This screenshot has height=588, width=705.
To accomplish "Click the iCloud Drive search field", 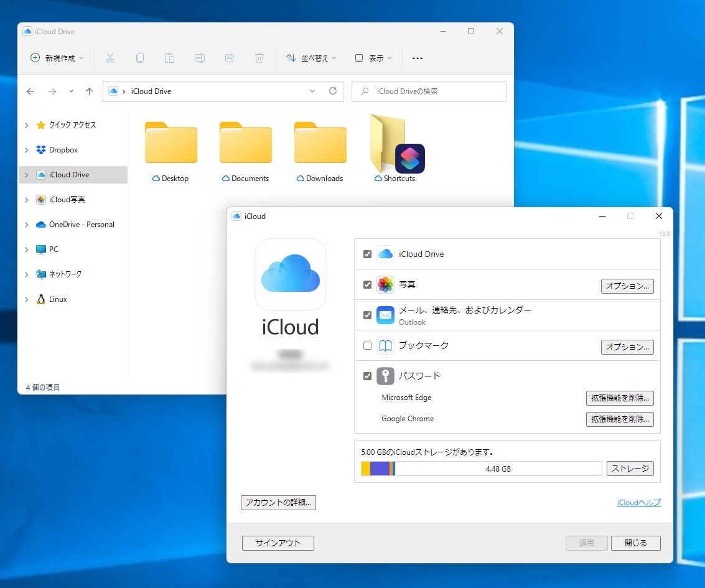I will point(429,91).
